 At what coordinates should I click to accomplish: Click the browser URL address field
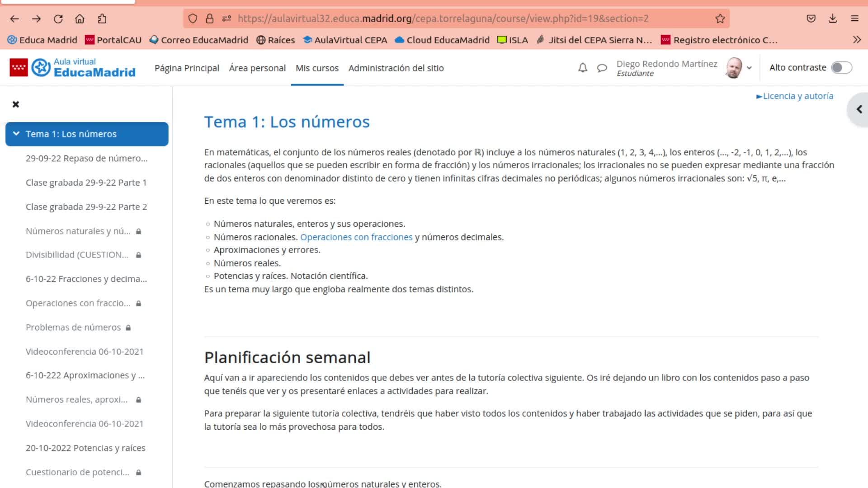coord(443,19)
